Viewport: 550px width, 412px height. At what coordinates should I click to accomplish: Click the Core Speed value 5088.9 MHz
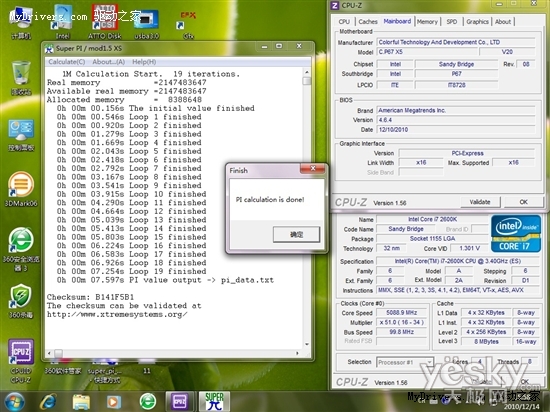[401, 312]
